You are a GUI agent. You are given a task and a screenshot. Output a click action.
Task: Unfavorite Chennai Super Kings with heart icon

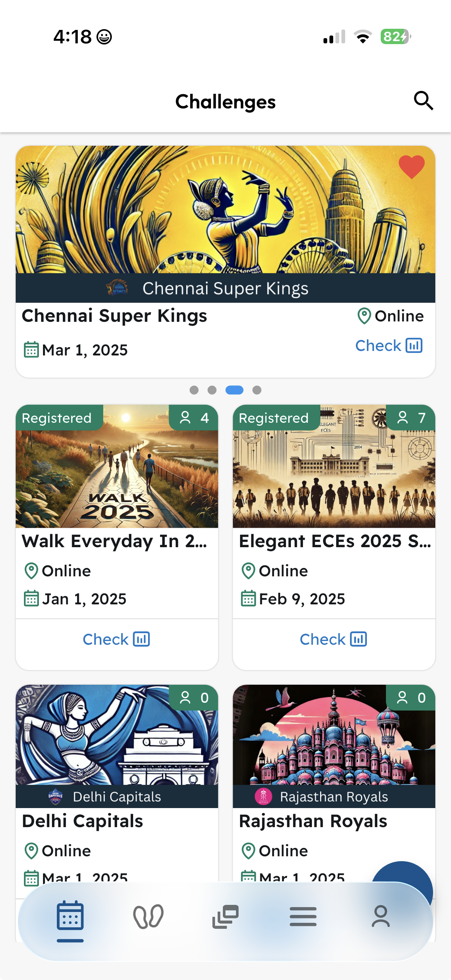(411, 167)
